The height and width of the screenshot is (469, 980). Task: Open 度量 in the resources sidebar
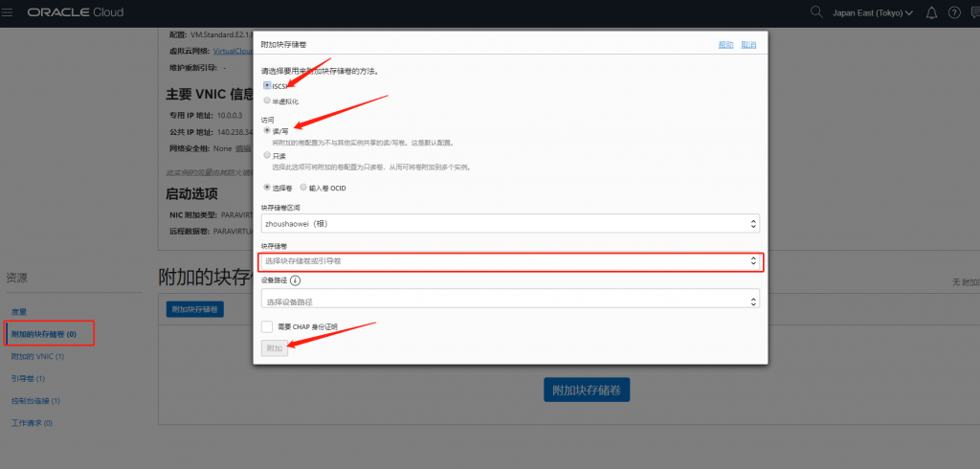[19, 311]
